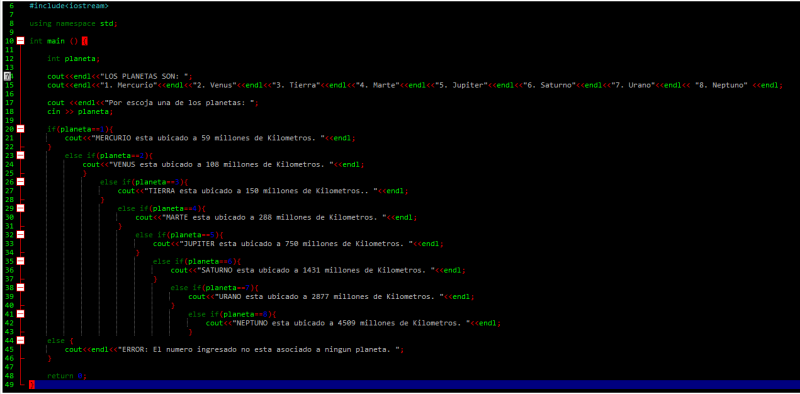Click line number 48 in the gutter
This screenshot has height=394, width=800.
coord(9,376)
